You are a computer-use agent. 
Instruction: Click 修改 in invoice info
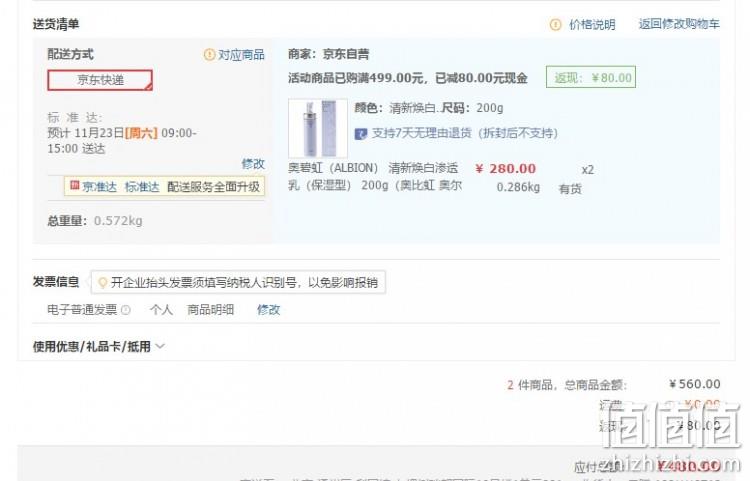(268, 310)
